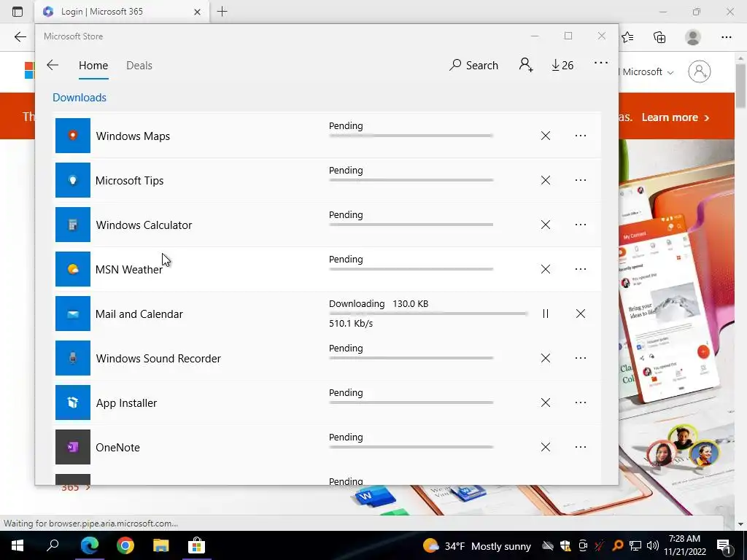This screenshot has width=747, height=560.
Task: Open Edge Settings and more menu
Action: 726,37
